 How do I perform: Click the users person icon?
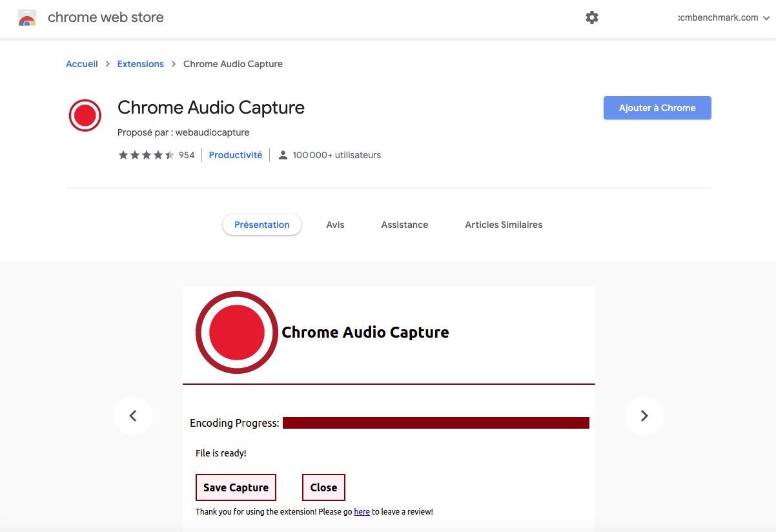pyautogui.click(x=283, y=155)
